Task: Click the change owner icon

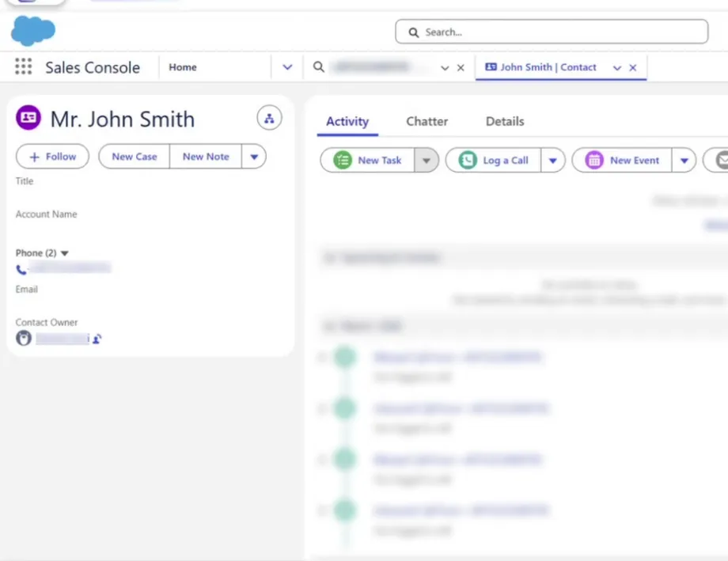Action: click(x=97, y=339)
